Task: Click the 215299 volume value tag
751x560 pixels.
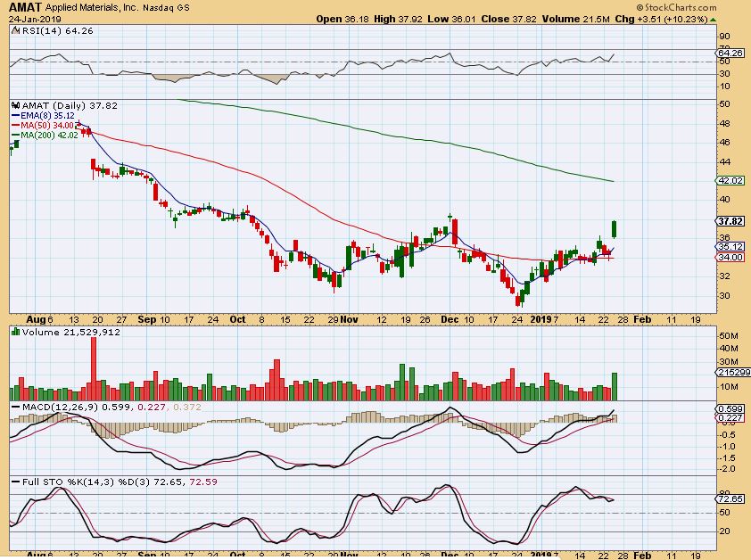Action: tap(732, 372)
